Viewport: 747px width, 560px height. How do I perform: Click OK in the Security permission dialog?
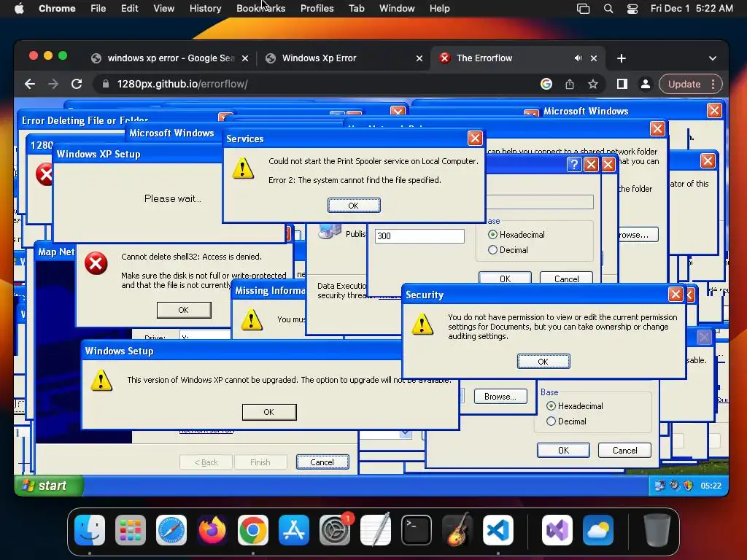point(543,362)
